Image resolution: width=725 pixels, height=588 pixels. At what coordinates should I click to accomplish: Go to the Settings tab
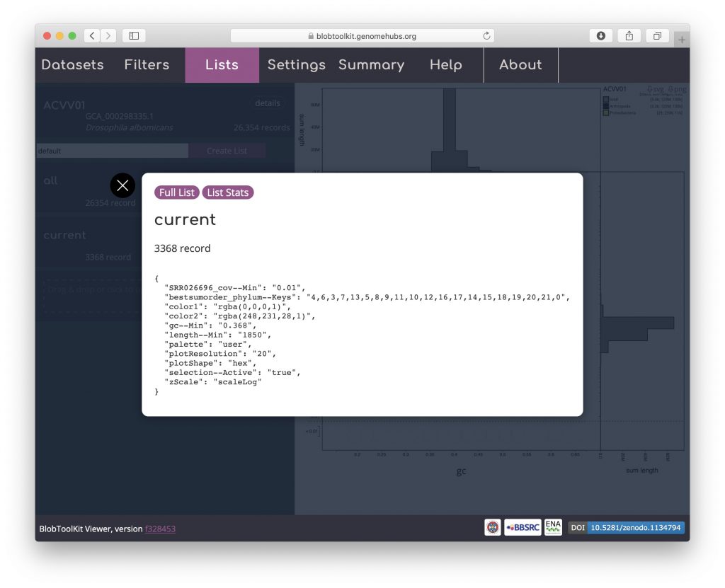coord(296,65)
